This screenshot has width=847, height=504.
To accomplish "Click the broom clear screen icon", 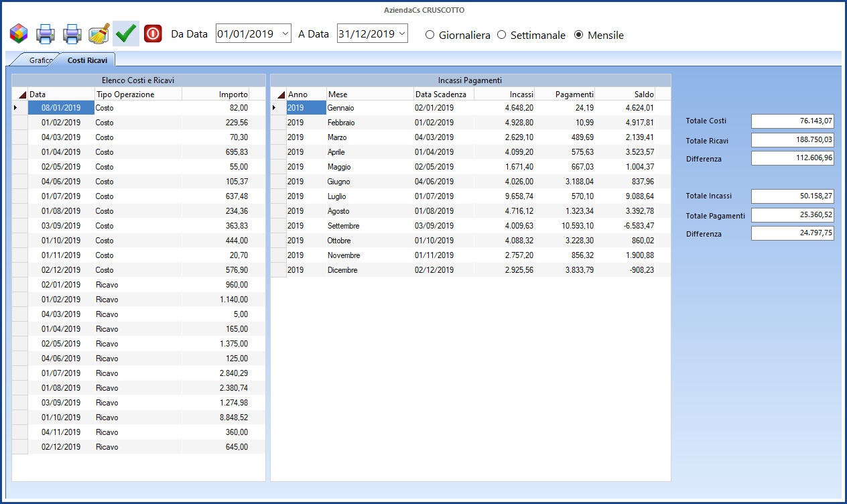I will click(x=99, y=33).
